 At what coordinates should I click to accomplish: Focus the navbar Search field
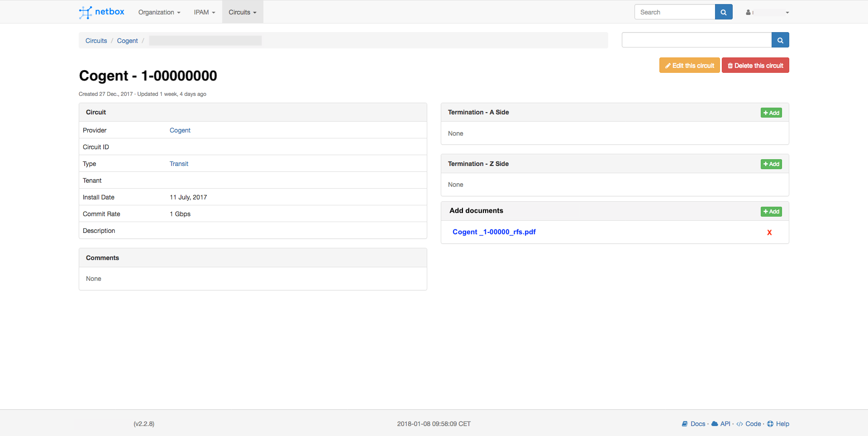point(675,12)
